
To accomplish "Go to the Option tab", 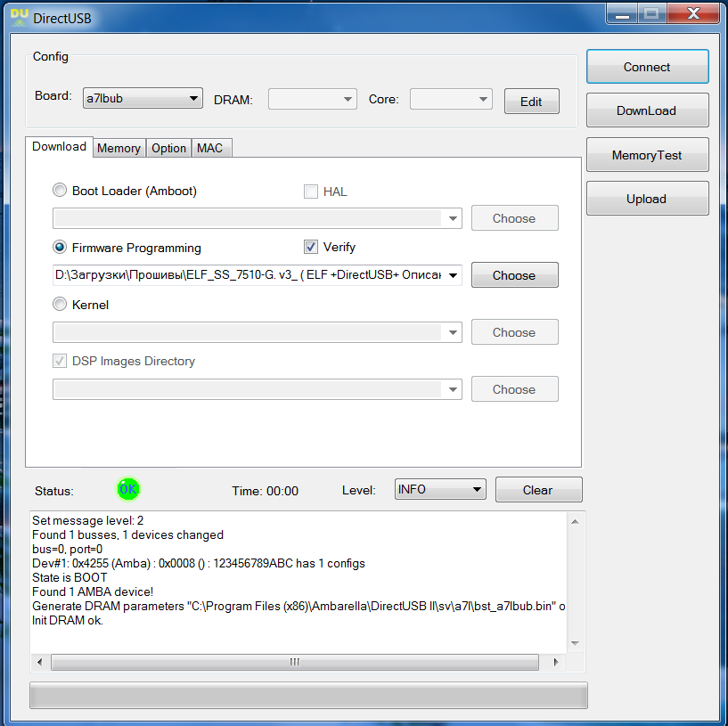I will tap(168, 148).
